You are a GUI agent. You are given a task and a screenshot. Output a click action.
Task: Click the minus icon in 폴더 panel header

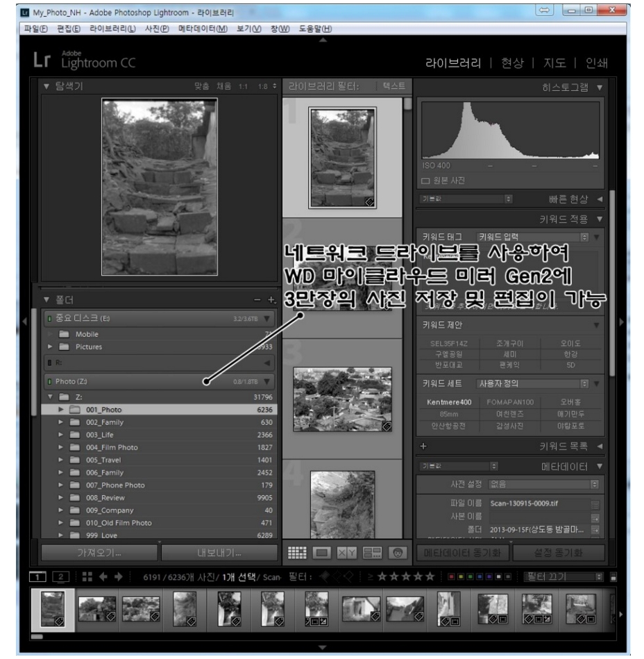tap(257, 300)
